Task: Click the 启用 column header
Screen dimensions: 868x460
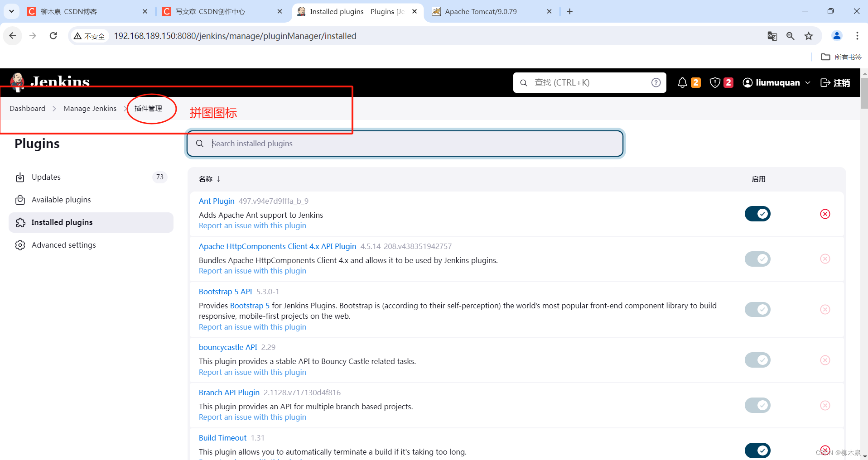Action: coord(758,179)
